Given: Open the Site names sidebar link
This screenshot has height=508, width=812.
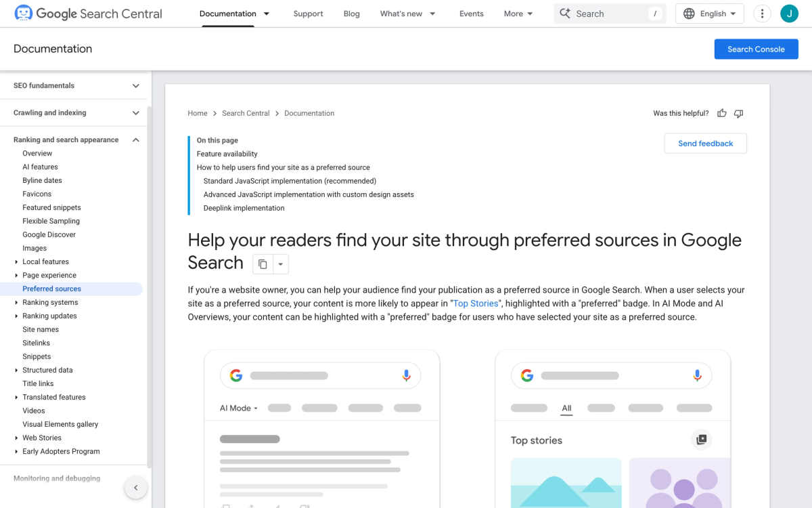Looking at the screenshot, I should pyautogui.click(x=41, y=329).
